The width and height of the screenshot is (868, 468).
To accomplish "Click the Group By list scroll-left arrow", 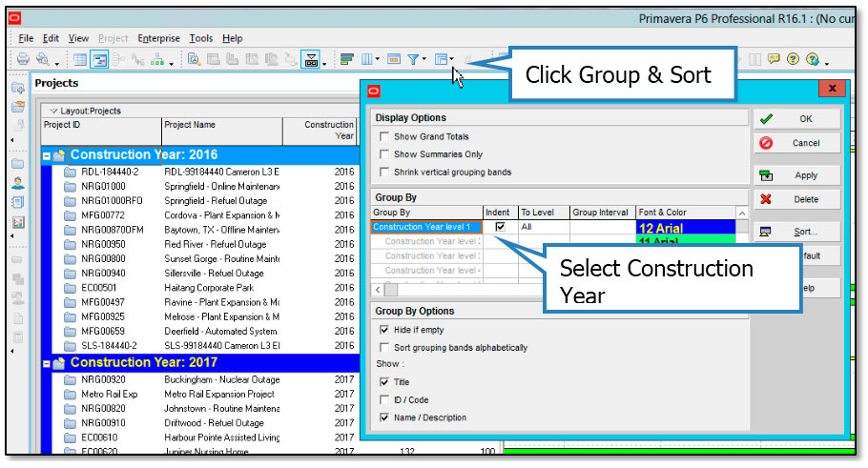I will point(378,290).
